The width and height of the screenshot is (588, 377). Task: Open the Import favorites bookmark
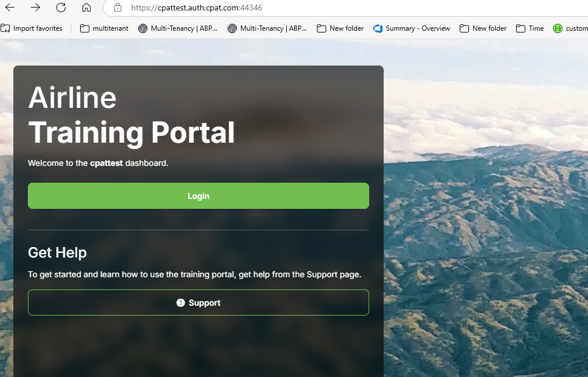(31, 28)
